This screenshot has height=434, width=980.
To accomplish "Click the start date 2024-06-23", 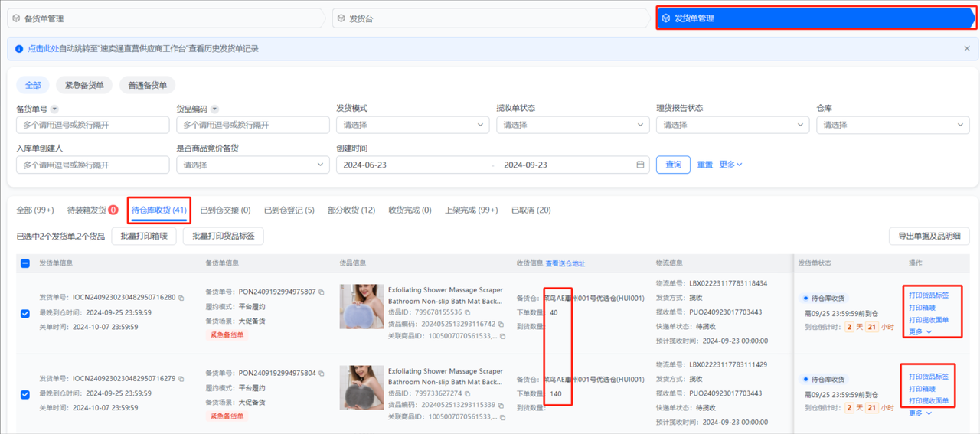I will point(365,165).
